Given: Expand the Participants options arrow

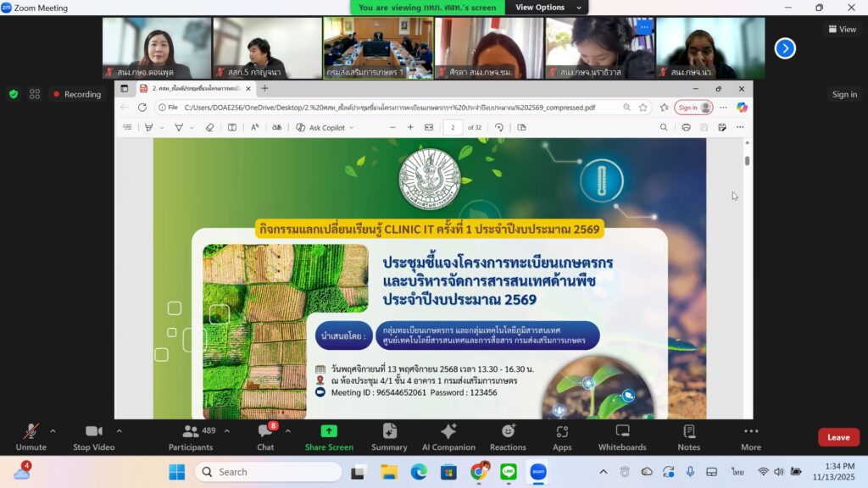Looking at the screenshot, I should click(226, 430).
